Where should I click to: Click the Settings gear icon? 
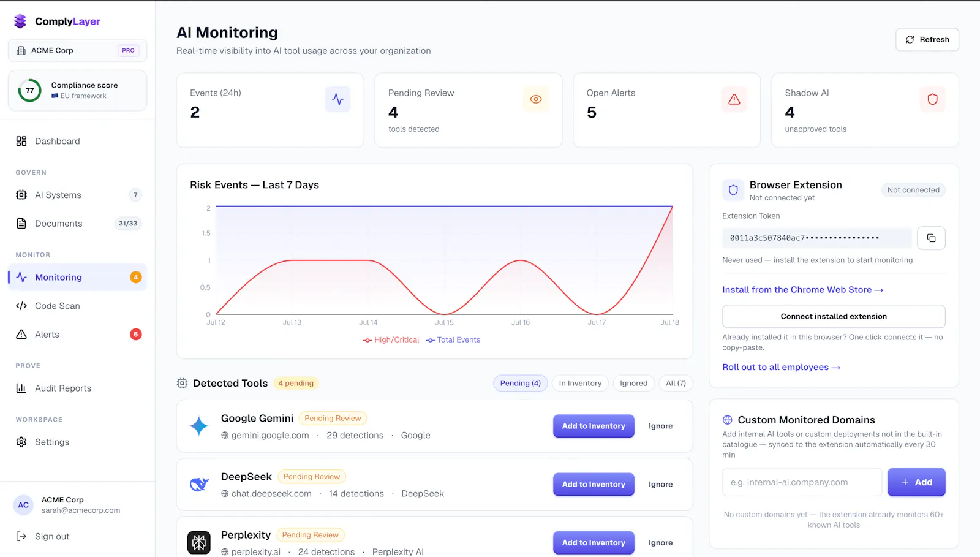[21, 442]
